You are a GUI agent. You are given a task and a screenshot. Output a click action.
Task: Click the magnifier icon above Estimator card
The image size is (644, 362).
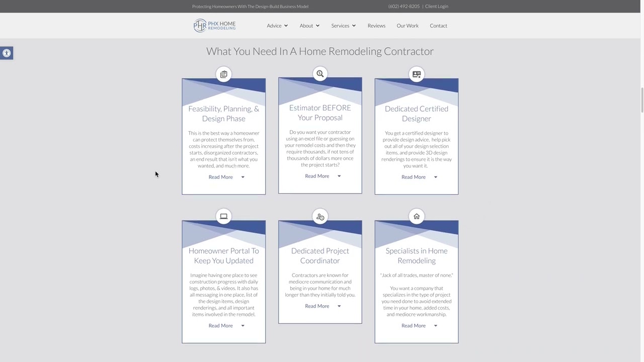(x=320, y=74)
